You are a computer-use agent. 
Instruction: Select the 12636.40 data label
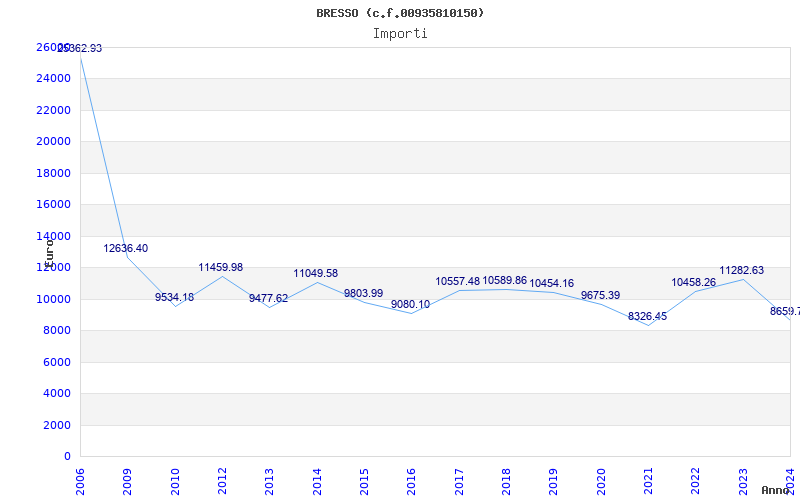[x=126, y=248]
